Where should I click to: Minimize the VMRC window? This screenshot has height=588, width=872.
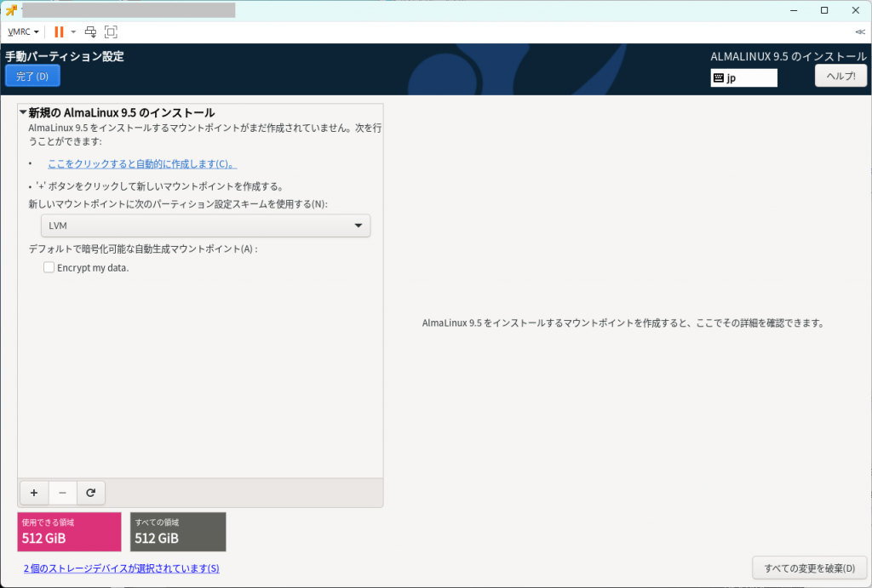794,10
